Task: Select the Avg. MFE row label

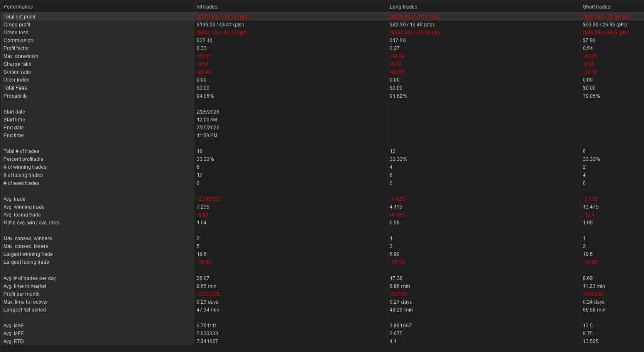Action: point(14,334)
